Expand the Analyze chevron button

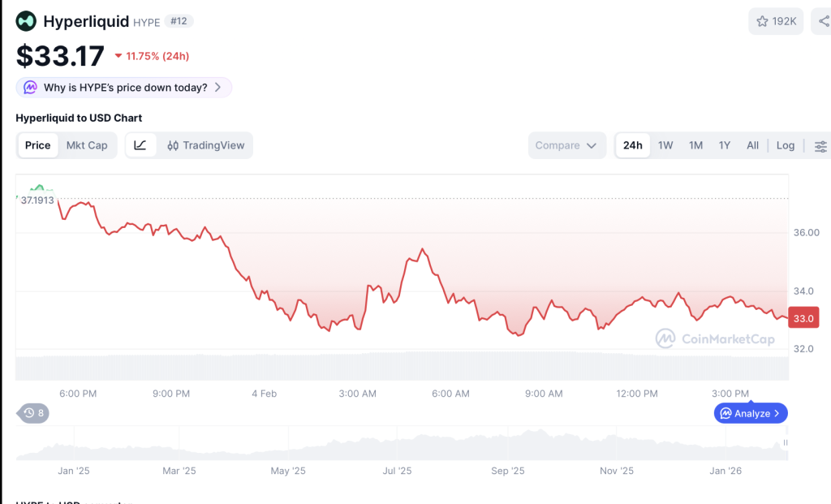pyautogui.click(x=751, y=413)
